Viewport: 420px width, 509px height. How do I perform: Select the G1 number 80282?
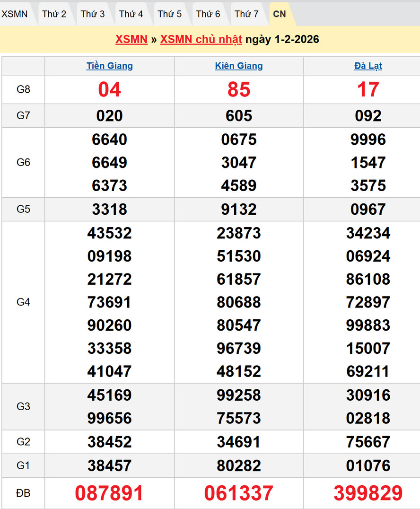(x=239, y=465)
